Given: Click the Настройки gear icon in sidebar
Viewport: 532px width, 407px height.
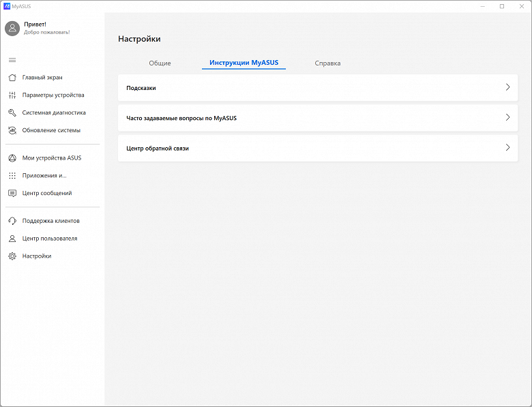Looking at the screenshot, I should 12,256.
